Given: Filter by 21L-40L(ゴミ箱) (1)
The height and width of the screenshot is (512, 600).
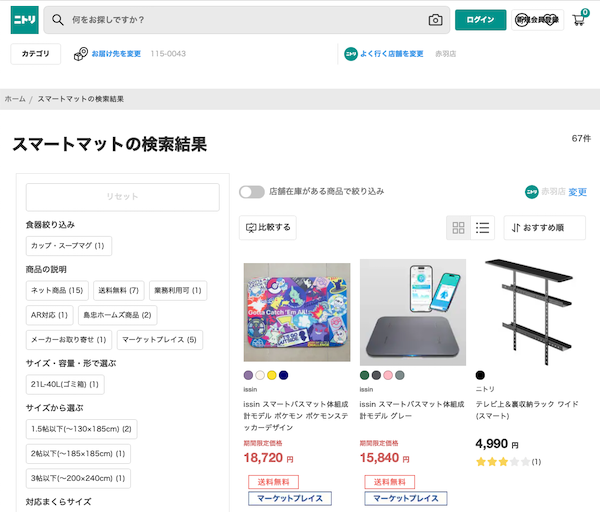Looking at the screenshot, I should coord(65,384).
